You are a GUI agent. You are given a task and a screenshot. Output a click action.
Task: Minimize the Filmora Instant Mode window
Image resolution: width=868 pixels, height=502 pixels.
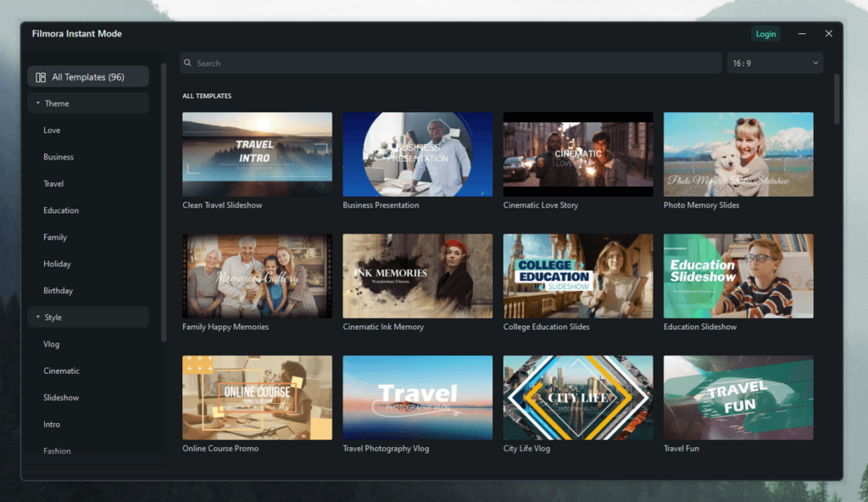pyautogui.click(x=802, y=34)
